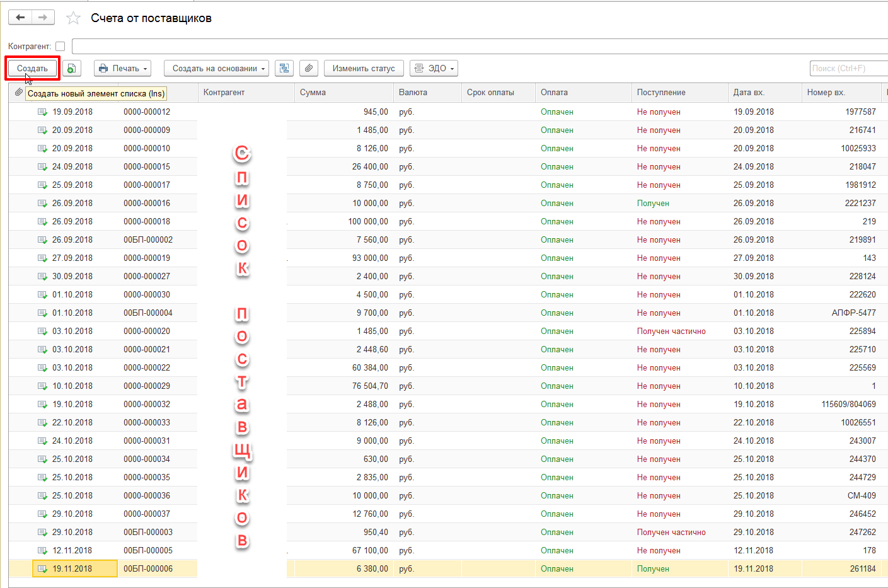Image resolution: width=888 pixels, height=588 pixels.
Task: Click the Контрагент filter input field
Action: pyautogui.click(x=479, y=46)
